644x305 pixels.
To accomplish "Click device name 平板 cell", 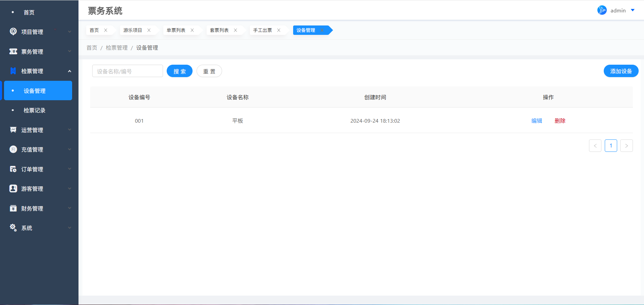I will pyautogui.click(x=237, y=121).
